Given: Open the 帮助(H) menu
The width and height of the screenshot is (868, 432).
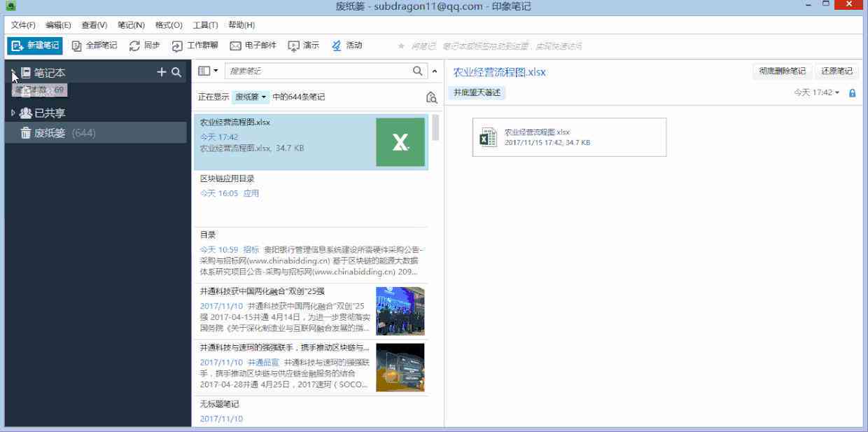Looking at the screenshot, I should click(241, 25).
